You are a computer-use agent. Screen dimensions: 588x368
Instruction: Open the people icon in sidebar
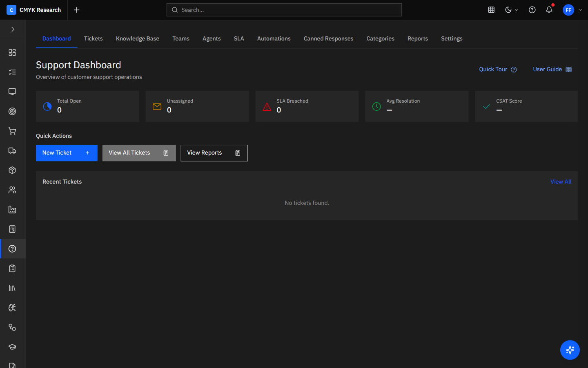click(12, 190)
